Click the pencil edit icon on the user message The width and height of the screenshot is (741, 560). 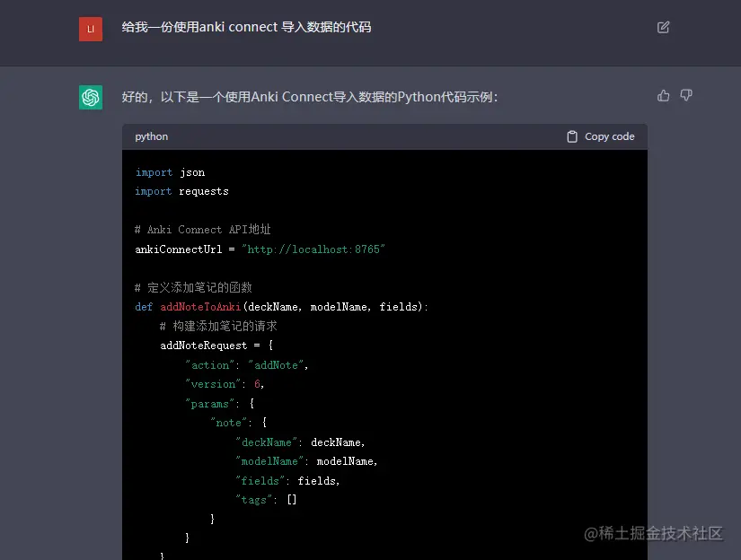coord(663,27)
